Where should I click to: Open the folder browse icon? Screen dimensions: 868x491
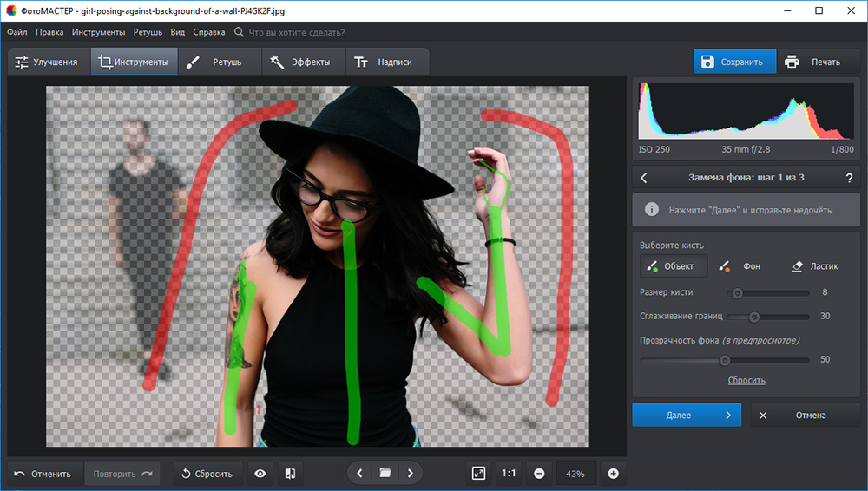coord(385,474)
